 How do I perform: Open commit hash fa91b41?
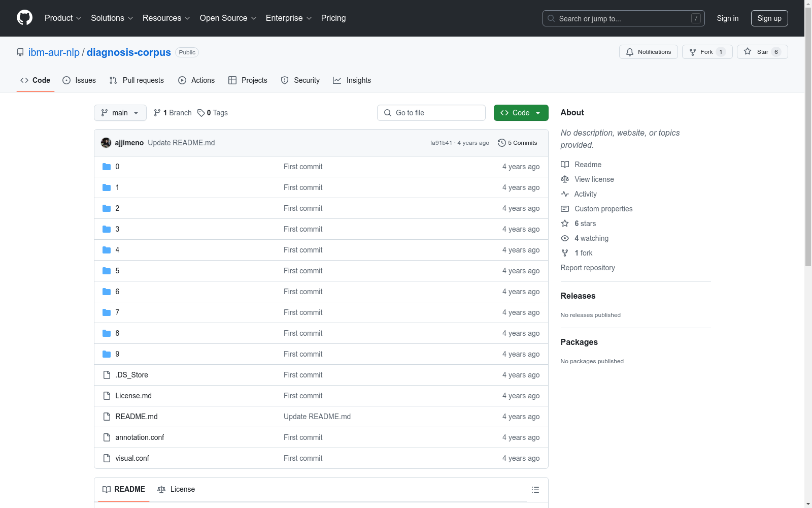(441, 143)
